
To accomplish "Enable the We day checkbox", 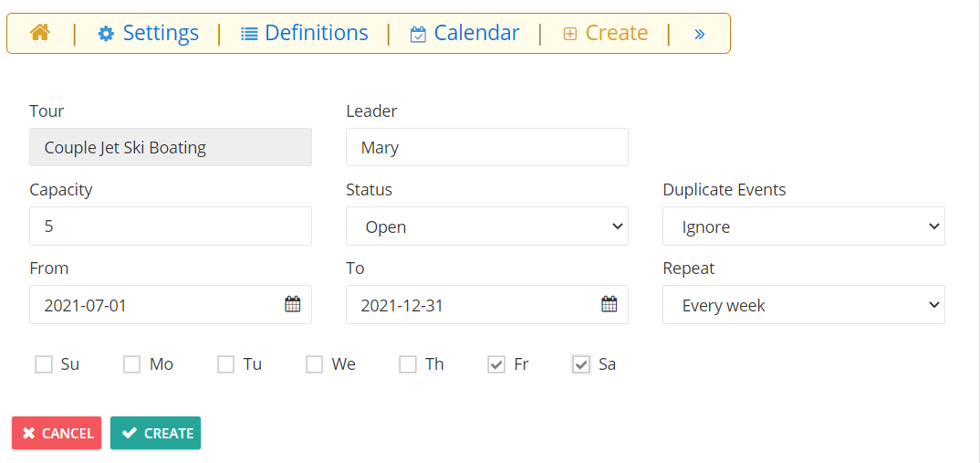I will (x=315, y=364).
